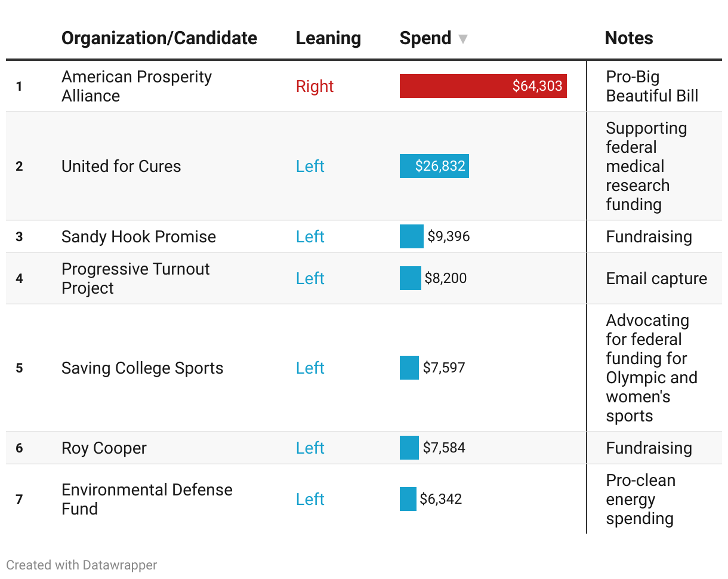Select United for Cures organization name
Screen dimensions: 728x579
[x=121, y=166]
